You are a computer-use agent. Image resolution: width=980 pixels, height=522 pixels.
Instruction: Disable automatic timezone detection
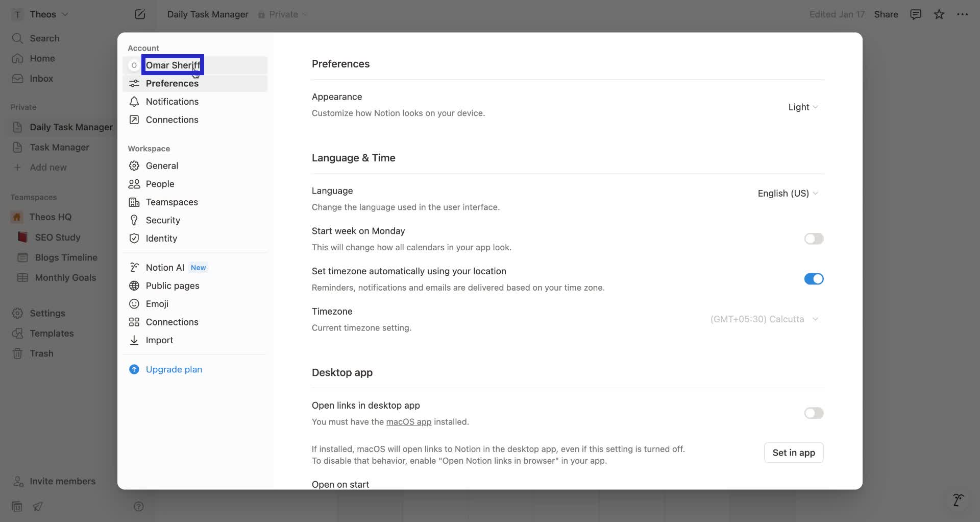coord(814,279)
